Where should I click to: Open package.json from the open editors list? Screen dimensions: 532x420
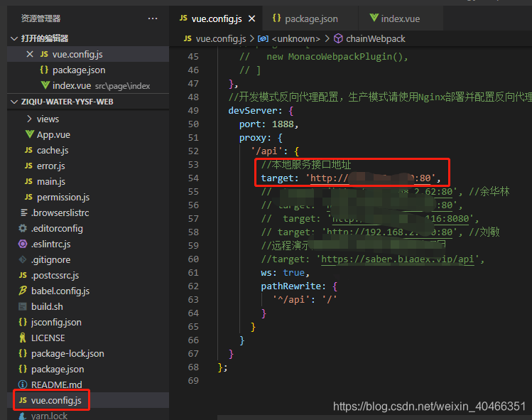tap(88, 70)
